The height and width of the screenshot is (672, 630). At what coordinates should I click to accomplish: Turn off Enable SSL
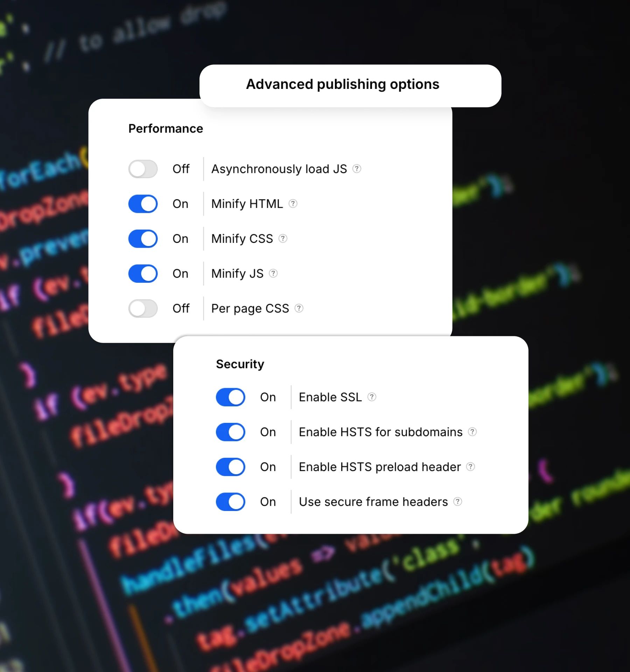(230, 397)
